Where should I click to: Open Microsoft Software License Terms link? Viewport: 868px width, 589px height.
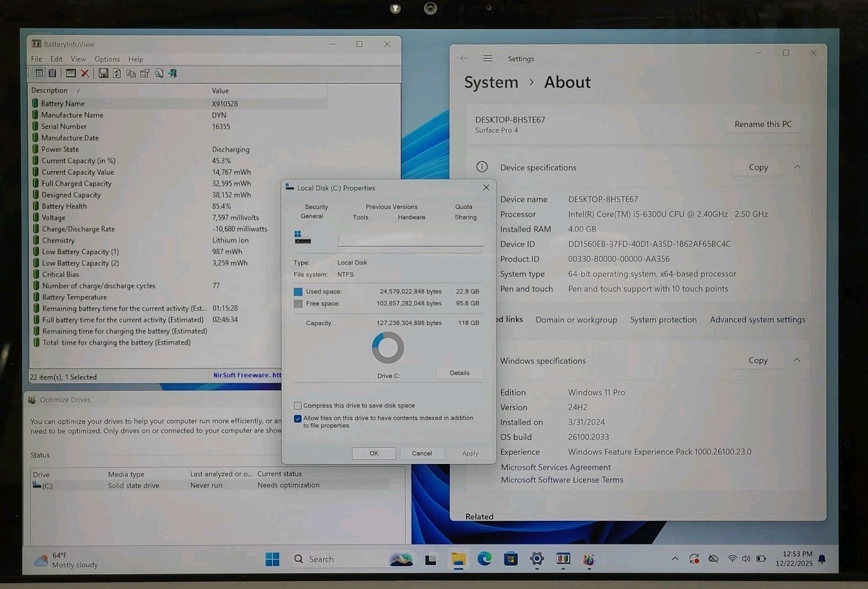pos(562,480)
